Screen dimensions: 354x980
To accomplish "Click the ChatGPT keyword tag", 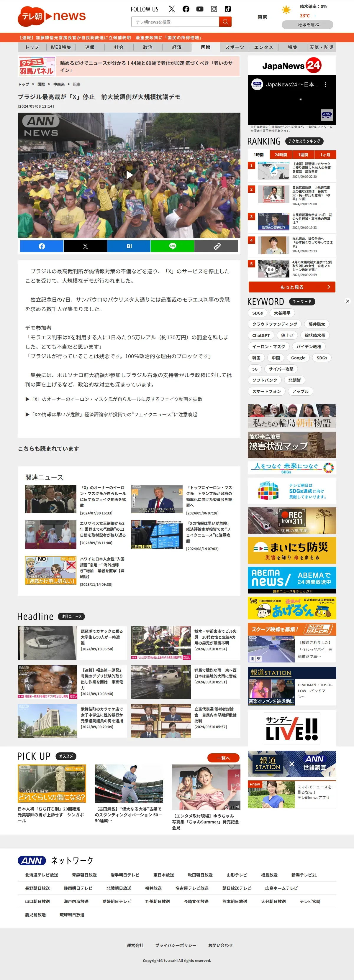I will pos(261,336).
